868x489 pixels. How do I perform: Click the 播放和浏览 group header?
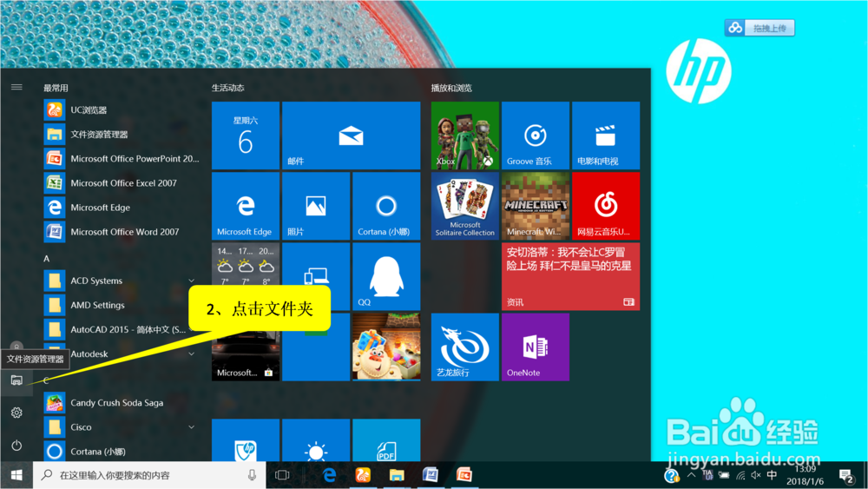(x=451, y=88)
